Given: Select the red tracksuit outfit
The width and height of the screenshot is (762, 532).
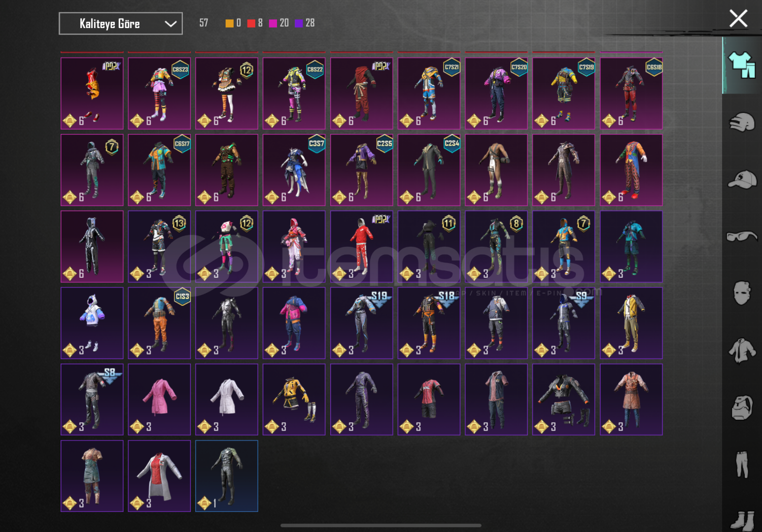Looking at the screenshot, I should (361, 247).
